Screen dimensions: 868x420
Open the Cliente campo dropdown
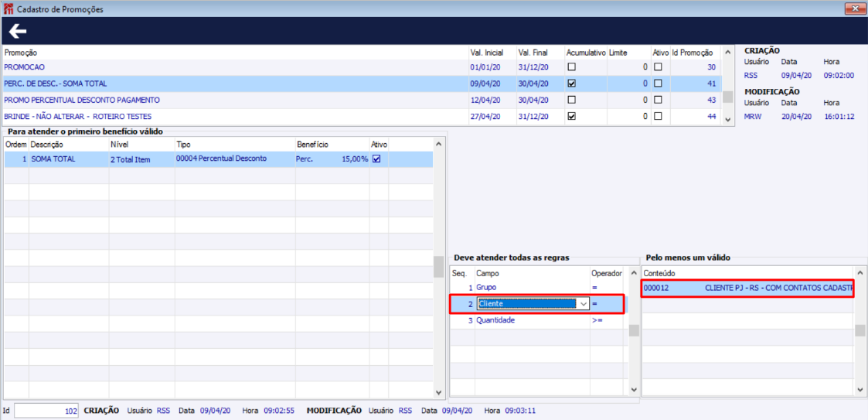pos(583,304)
